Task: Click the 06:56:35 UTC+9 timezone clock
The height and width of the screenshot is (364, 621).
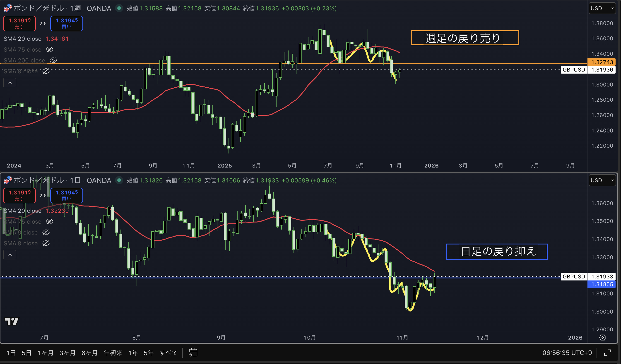Action: click(x=567, y=353)
